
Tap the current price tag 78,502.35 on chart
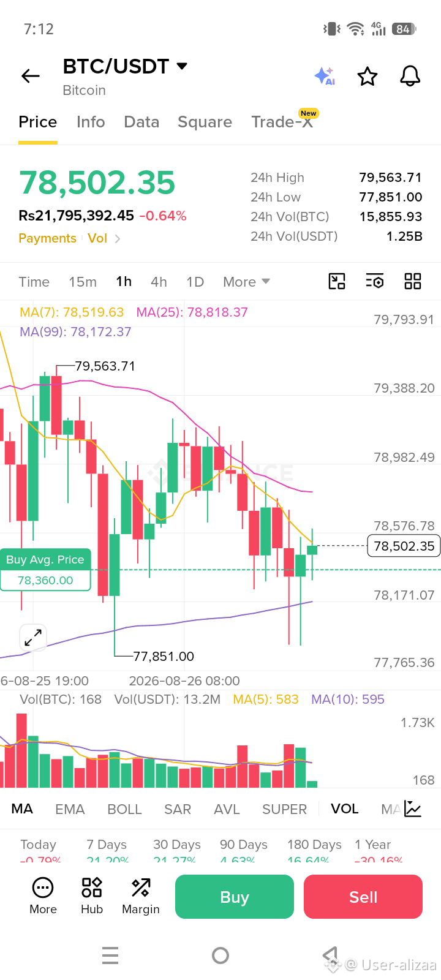(x=404, y=546)
